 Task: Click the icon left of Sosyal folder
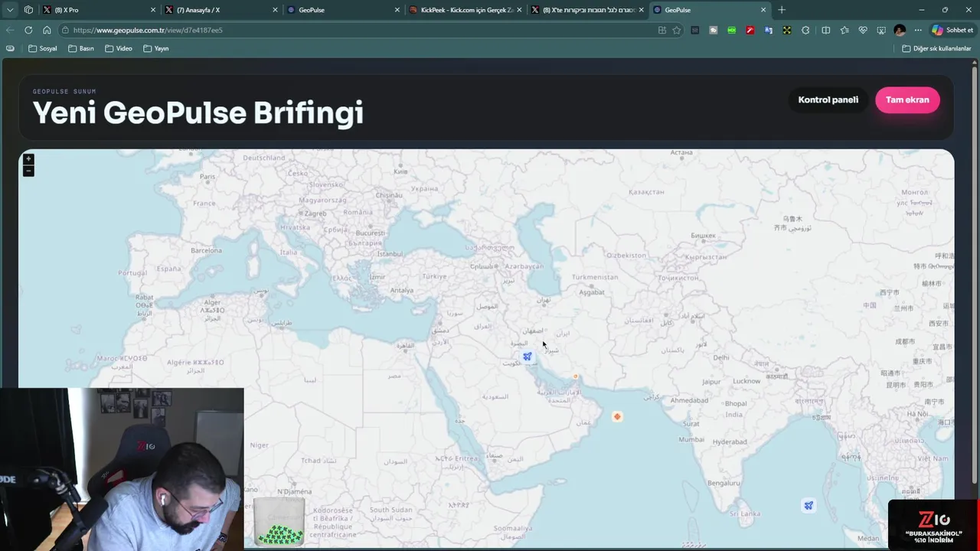coord(10,48)
